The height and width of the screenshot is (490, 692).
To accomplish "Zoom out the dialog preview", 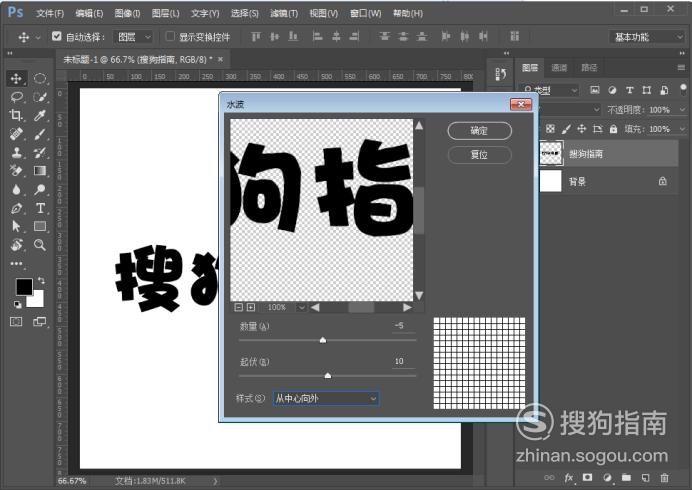I will point(239,307).
